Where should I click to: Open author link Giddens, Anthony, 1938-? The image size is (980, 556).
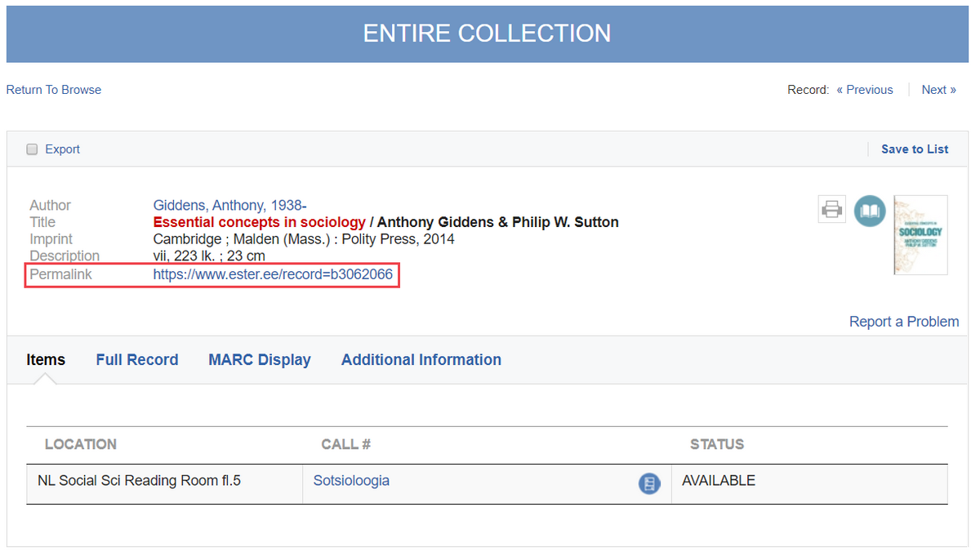229,206
